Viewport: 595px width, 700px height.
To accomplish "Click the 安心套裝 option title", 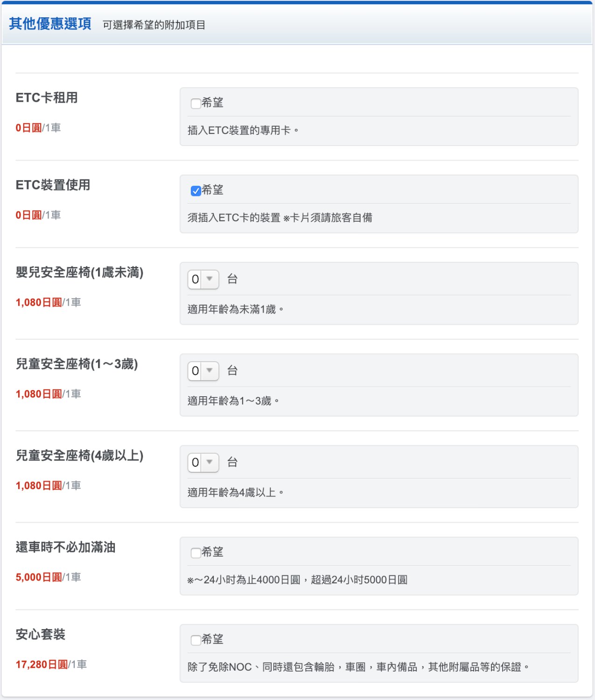I will (41, 634).
